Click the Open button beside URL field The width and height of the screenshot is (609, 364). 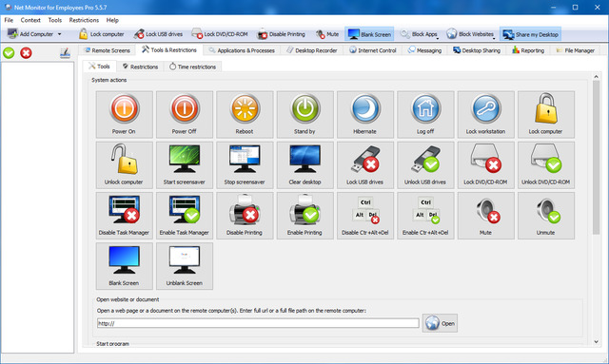click(x=440, y=323)
